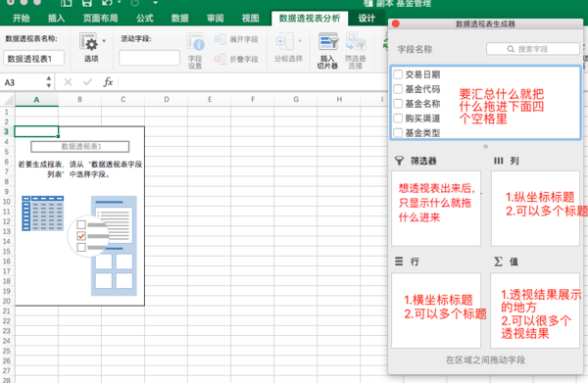Viewport: 588px width, 383px height.
Task: Click the fx insert function icon
Action: tap(108, 81)
